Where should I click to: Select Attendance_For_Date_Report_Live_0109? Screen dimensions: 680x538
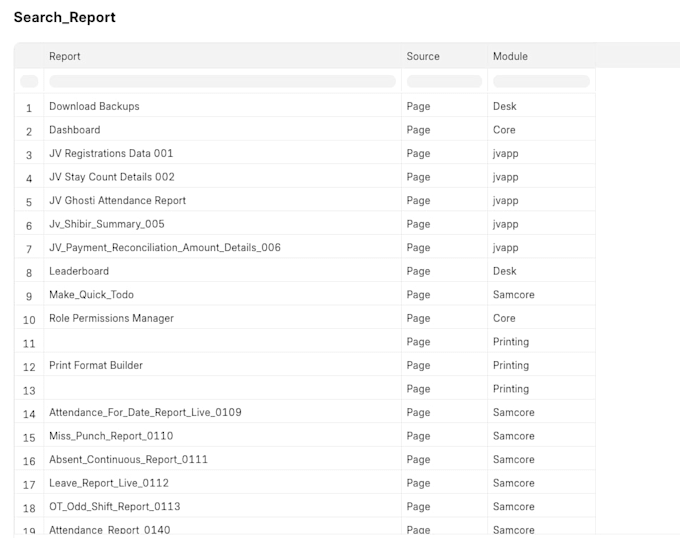[x=145, y=412]
